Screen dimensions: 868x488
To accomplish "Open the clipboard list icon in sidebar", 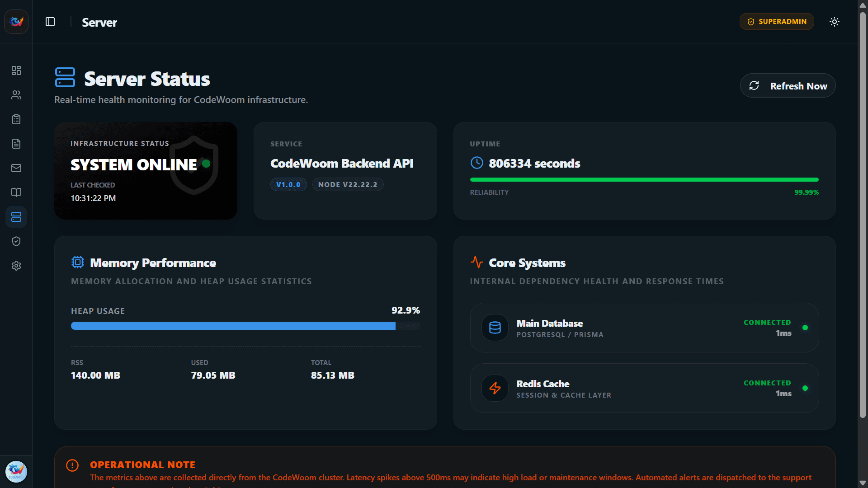I will (16, 119).
